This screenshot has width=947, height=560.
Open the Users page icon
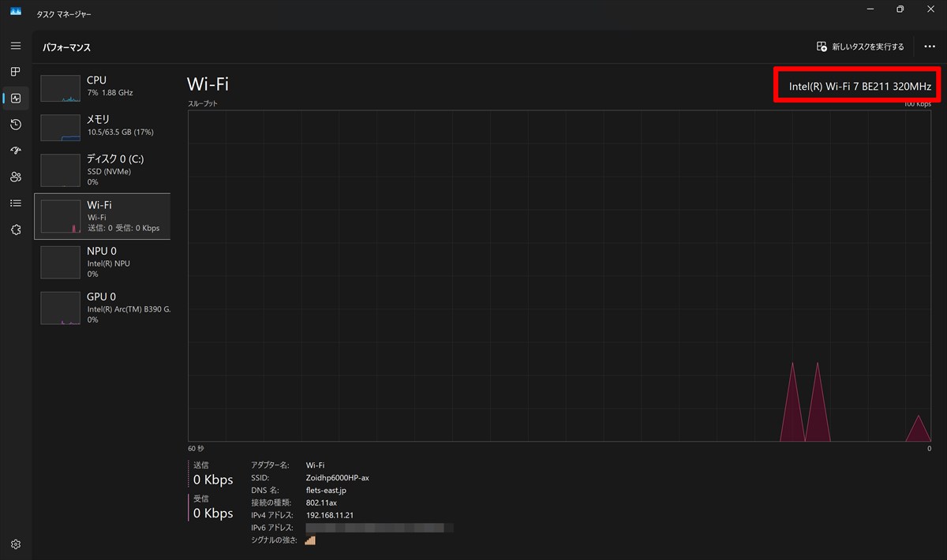(16, 177)
